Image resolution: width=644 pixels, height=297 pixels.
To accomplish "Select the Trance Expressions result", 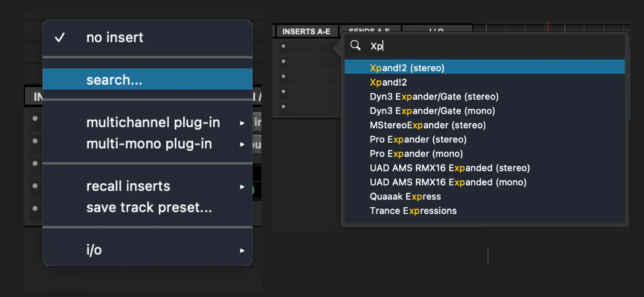I will (413, 211).
